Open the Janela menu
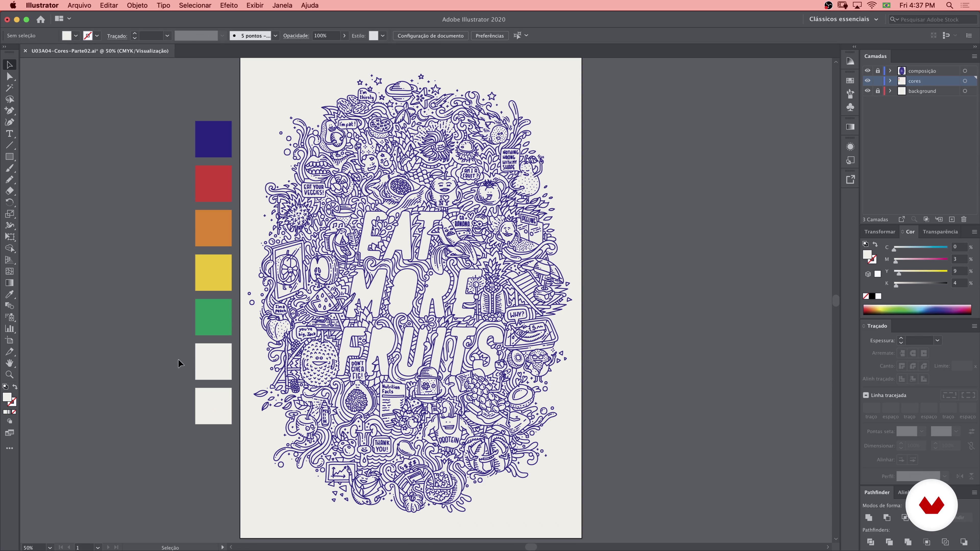 coord(282,5)
